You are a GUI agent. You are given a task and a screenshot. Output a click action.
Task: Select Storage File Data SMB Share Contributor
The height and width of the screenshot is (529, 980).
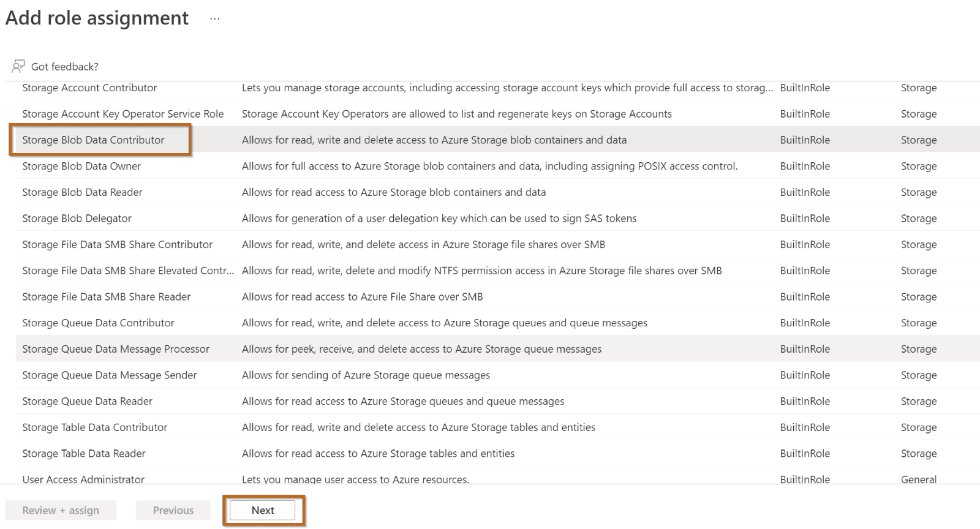pyautogui.click(x=117, y=244)
